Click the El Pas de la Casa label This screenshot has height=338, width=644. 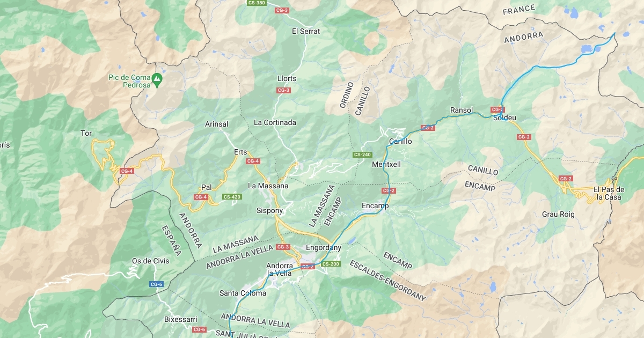tap(609, 193)
